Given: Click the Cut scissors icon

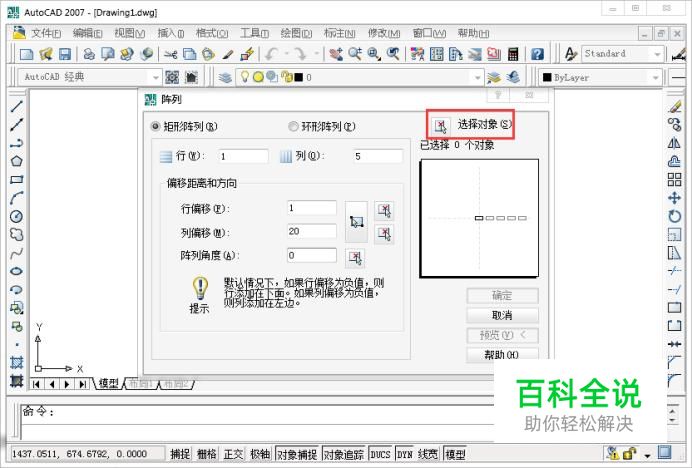Looking at the screenshot, I should (170, 54).
